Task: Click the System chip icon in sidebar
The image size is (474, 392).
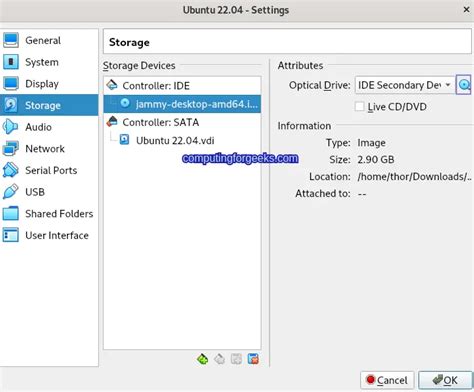Action: point(11,62)
